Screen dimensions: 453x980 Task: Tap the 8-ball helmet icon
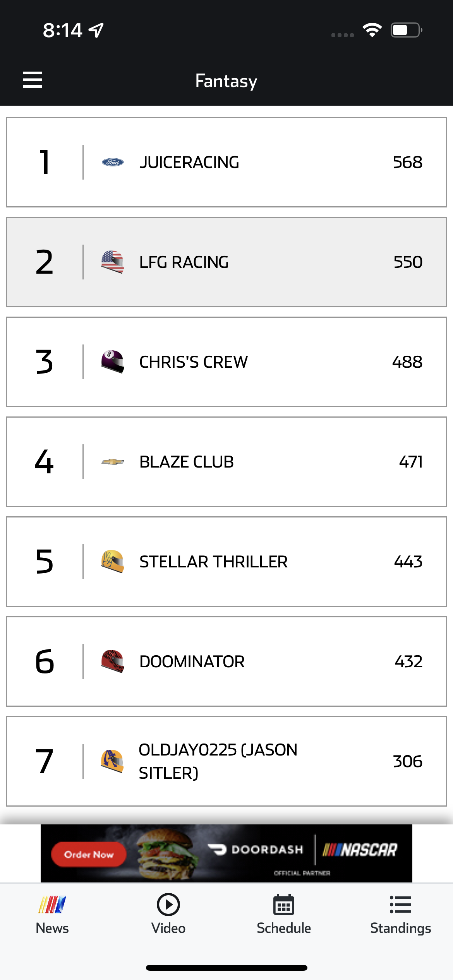click(x=113, y=362)
